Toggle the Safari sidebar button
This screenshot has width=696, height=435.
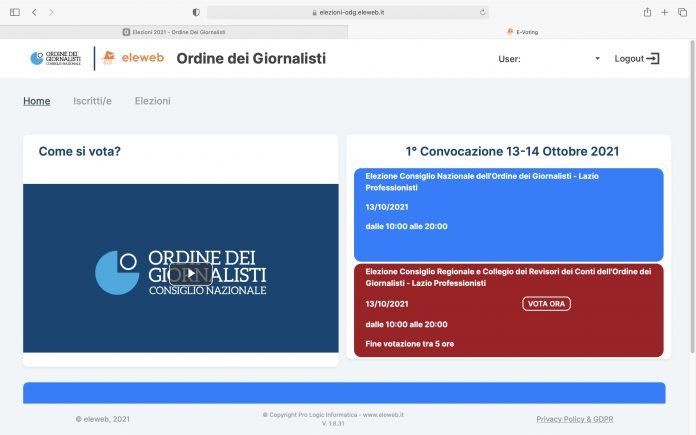pyautogui.click(x=14, y=12)
